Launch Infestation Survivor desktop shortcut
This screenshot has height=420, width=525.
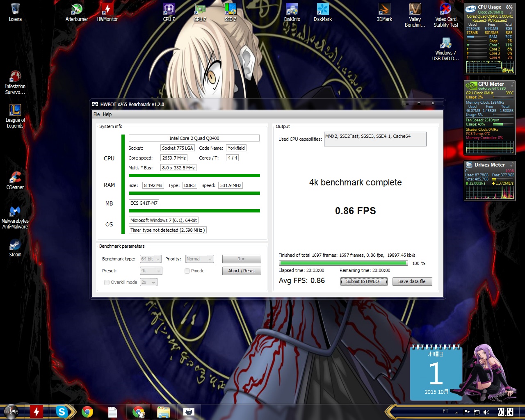click(x=15, y=82)
